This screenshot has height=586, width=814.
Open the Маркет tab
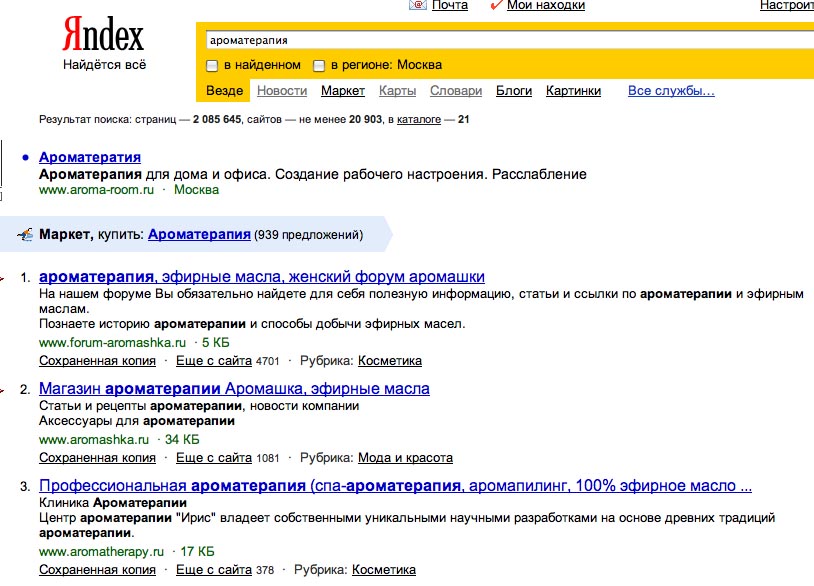(x=343, y=91)
